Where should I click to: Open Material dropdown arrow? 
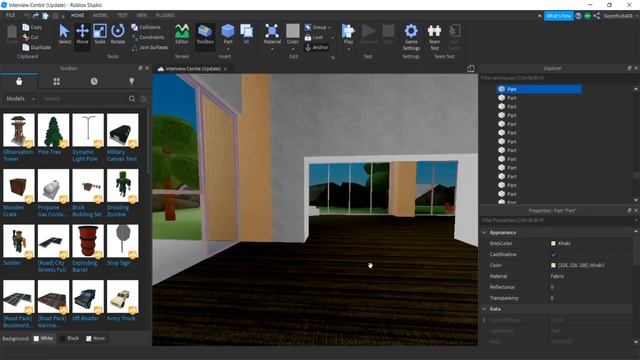(272, 49)
